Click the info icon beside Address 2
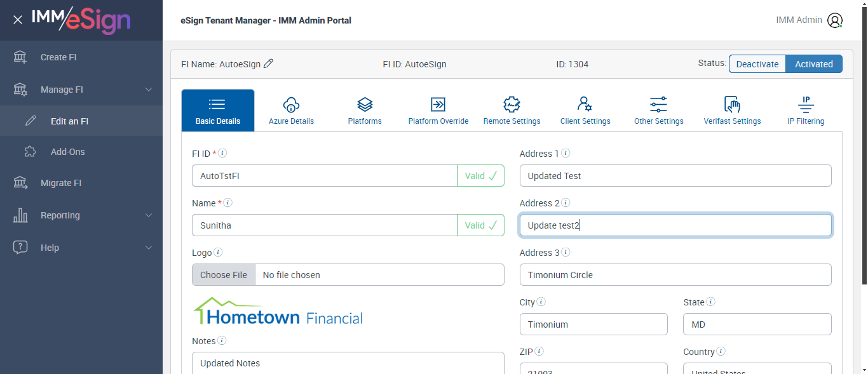This screenshot has width=868, height=374. [566, 203]
